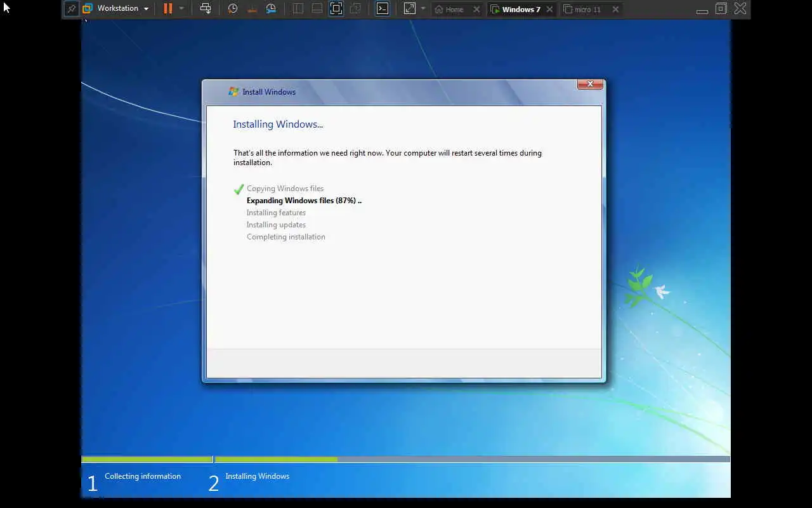This screenshot has height=508, width=812.
Task: Close the Install Windows dialog
Action: (x=590, y=84)
